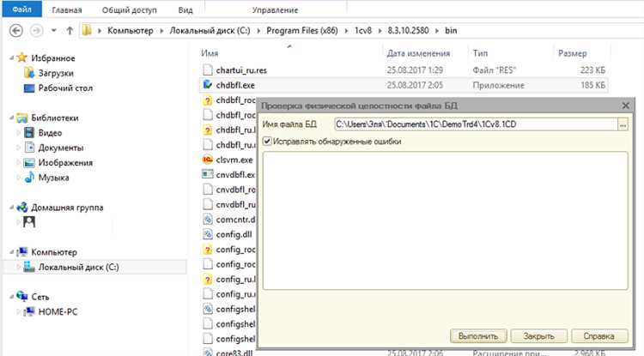Click the Домашняя группа icon
The image size is (644, 356).
click(21, 207)
